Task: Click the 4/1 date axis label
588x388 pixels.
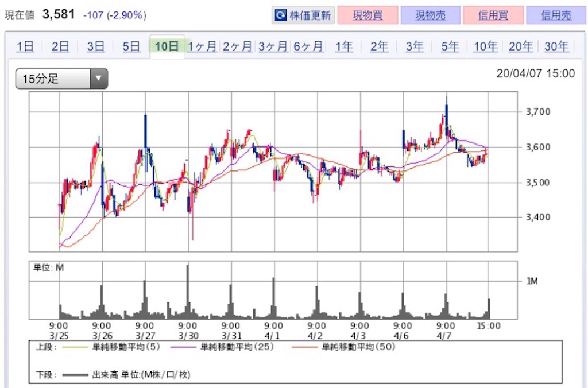Action: click(x=272, y=336)
